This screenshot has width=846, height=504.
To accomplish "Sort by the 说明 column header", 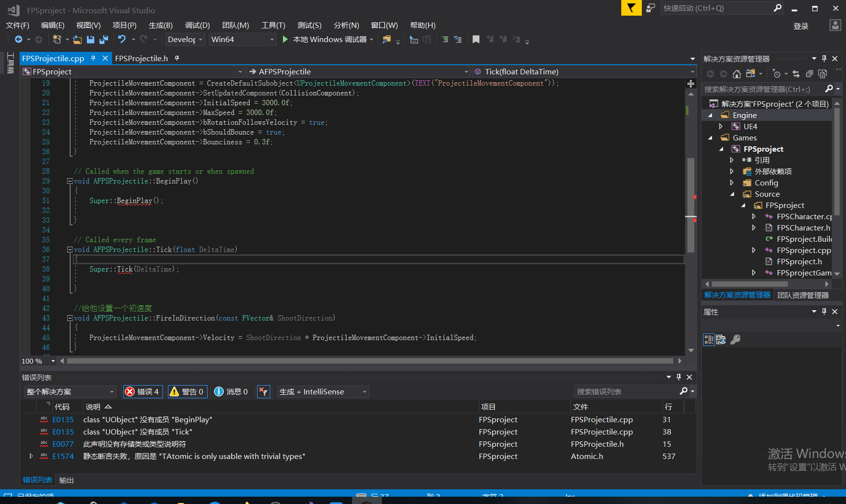I will [280, 407].
